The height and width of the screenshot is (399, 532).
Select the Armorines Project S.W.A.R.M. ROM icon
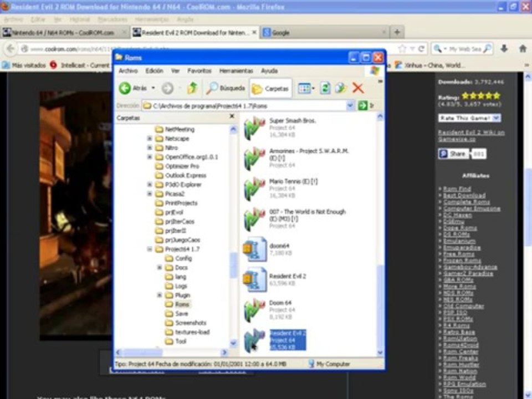click(254, 158)
